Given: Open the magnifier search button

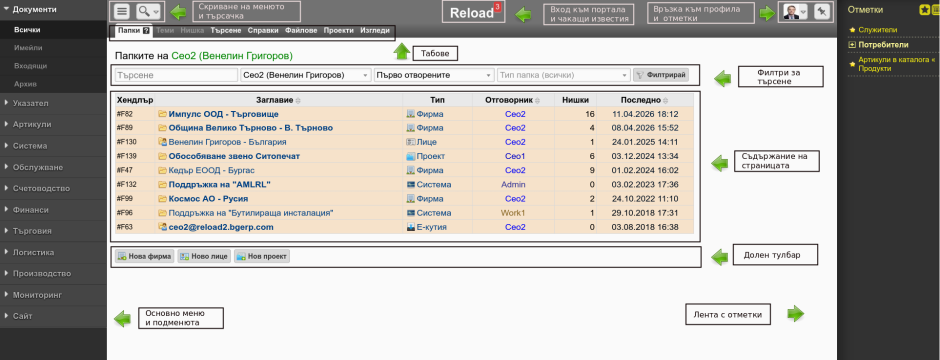Looking at the screenshot, I should (148, 11).
